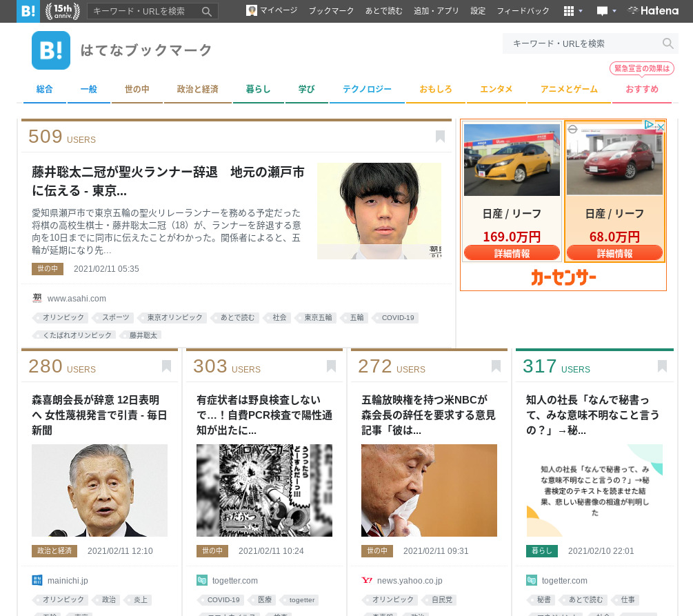The width and height of the screenshot is (693, 616).
Task: Click the top bar search magnifier icon
Action: coord(206,12)
